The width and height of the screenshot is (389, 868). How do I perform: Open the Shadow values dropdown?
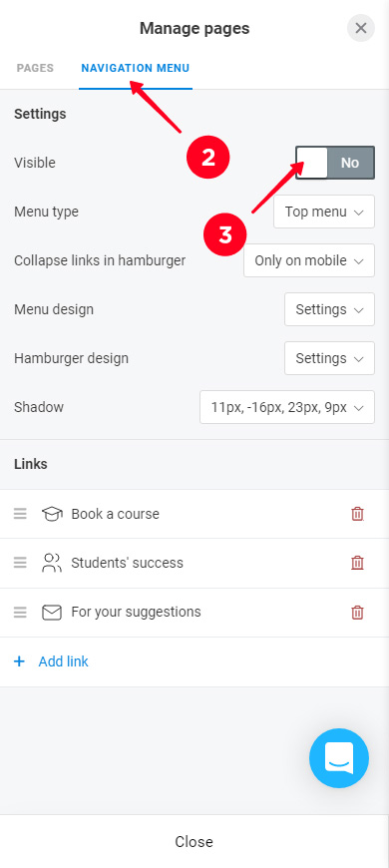tap(287, 407)
